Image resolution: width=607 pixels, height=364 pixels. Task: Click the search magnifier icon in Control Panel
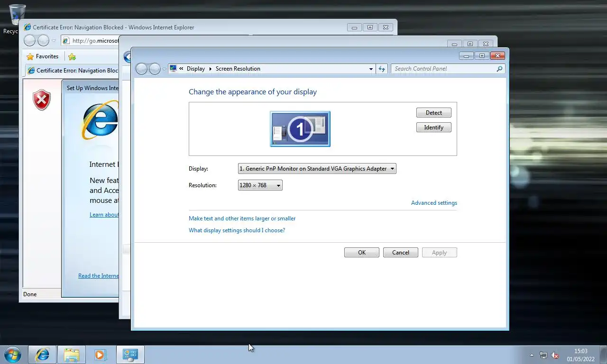pos(499,69)
